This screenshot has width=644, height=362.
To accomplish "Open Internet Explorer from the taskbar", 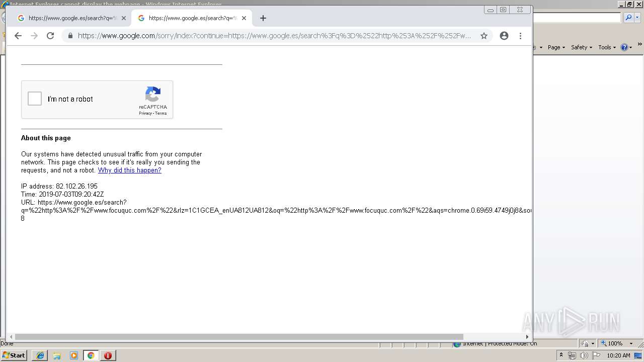I will tap(40, 355).
